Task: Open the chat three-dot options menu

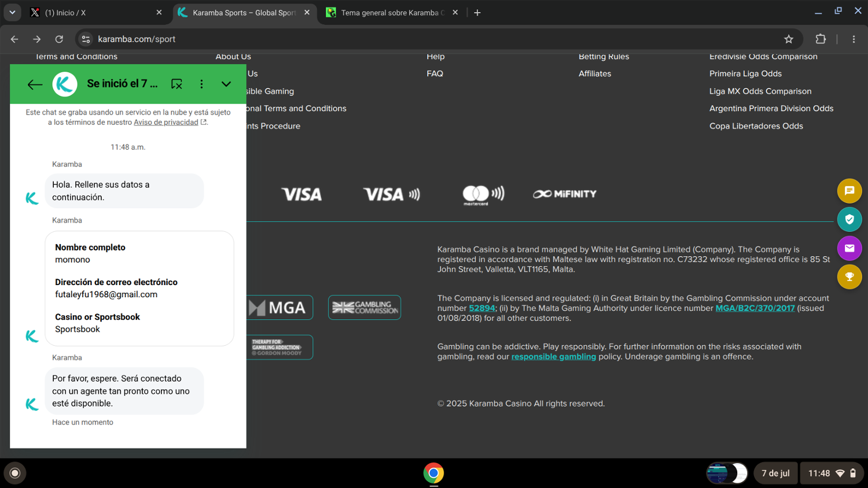Action: [x=201, y=84]
